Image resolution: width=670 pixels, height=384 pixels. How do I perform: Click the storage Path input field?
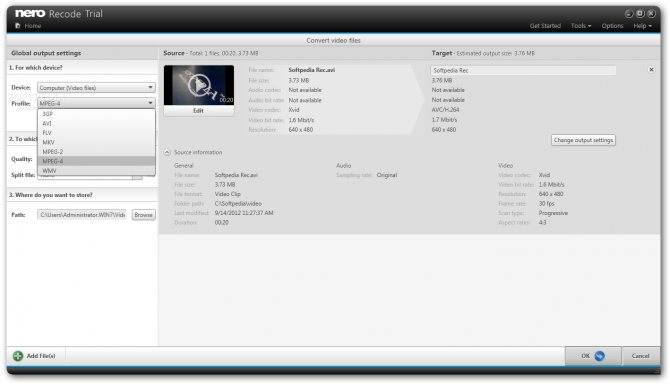(82, 215)
